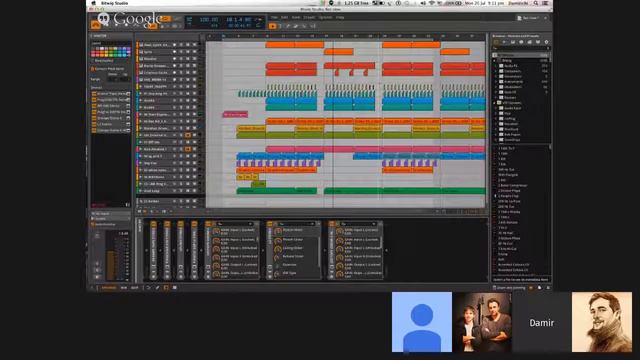Select the pen draw tool
Screen dimensions: 640x360
pos(288,26)
